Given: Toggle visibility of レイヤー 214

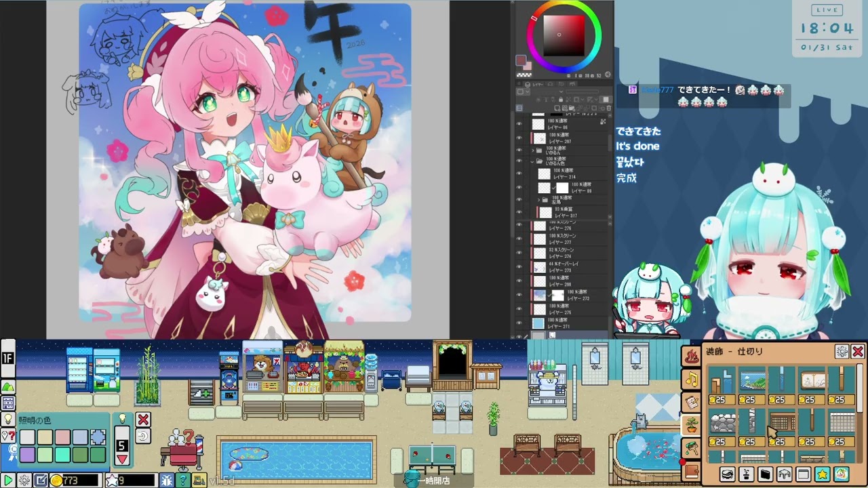Looking at the screenshot, I should (519, 174).
